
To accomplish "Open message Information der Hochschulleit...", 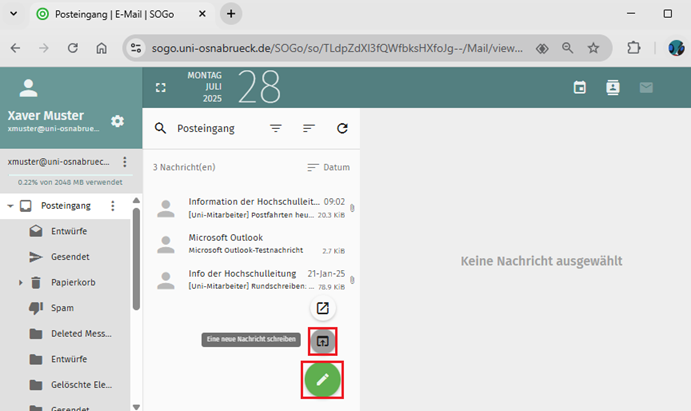I will (251, 208).
